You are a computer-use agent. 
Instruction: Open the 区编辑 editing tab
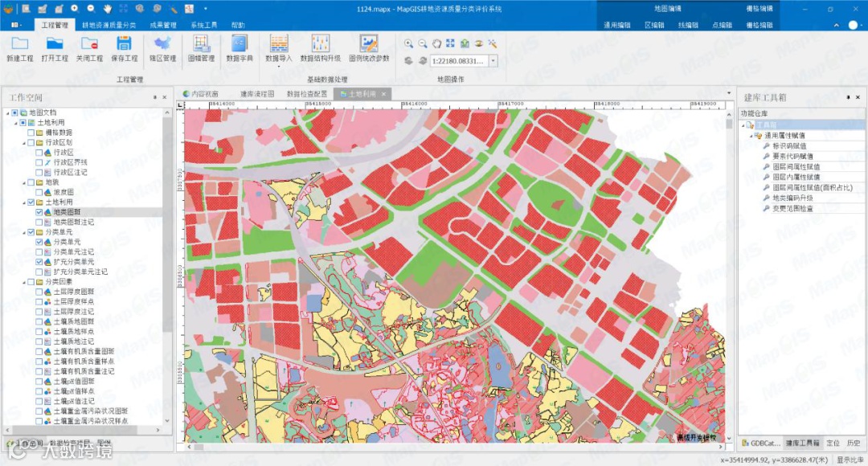654,25
